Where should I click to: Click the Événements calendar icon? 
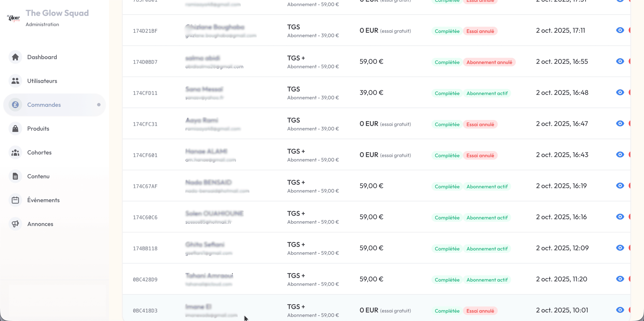click(15, 200)
